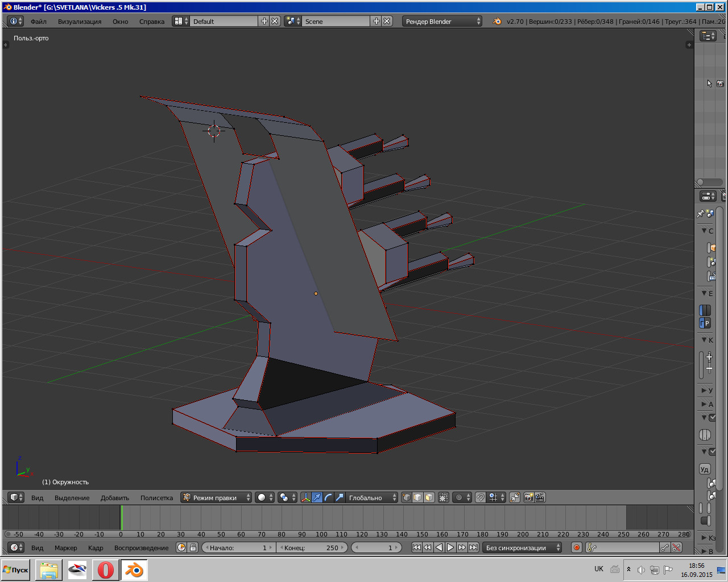This screenshot has height=582, width=728.
Task: Toggle the 3D manipulator widget icon
Action: (306, 497)
